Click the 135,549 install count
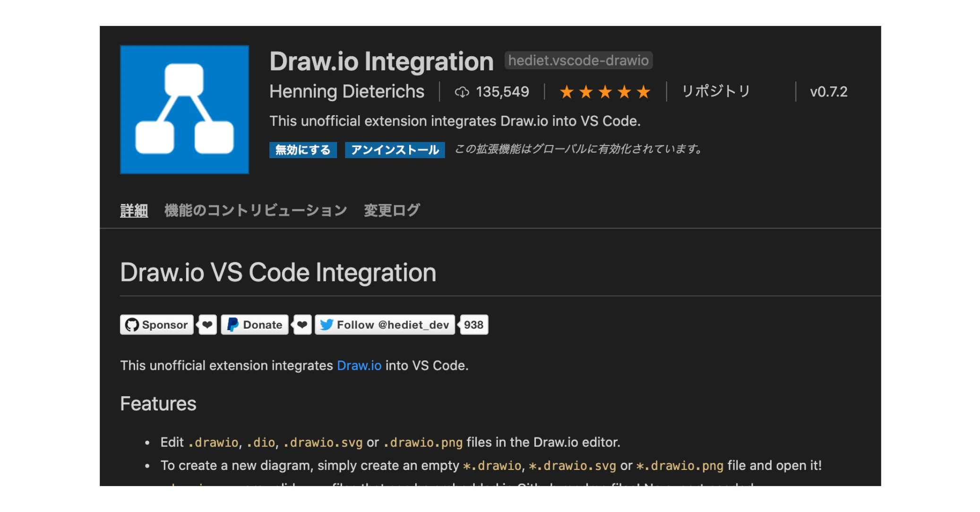The image size is (980, 512). tap(502, 92)
